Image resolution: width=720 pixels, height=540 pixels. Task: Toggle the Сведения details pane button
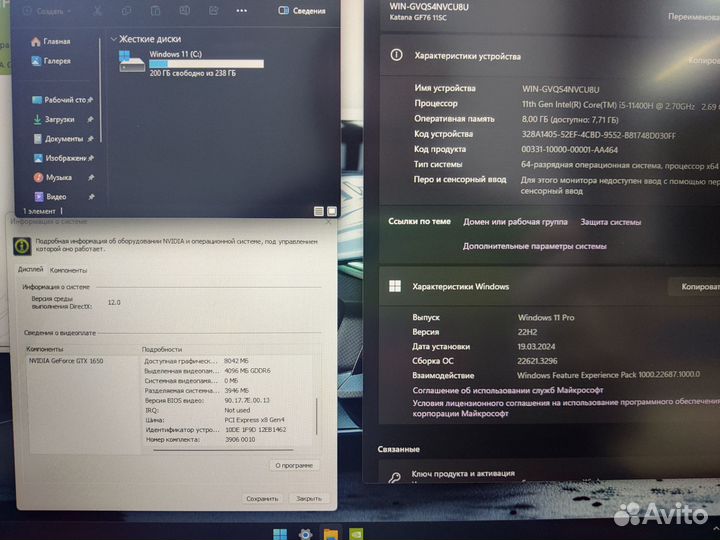pos(302,11)
